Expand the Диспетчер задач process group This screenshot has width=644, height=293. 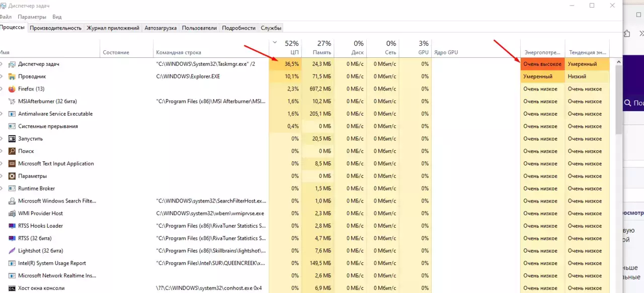coord(2,64)
